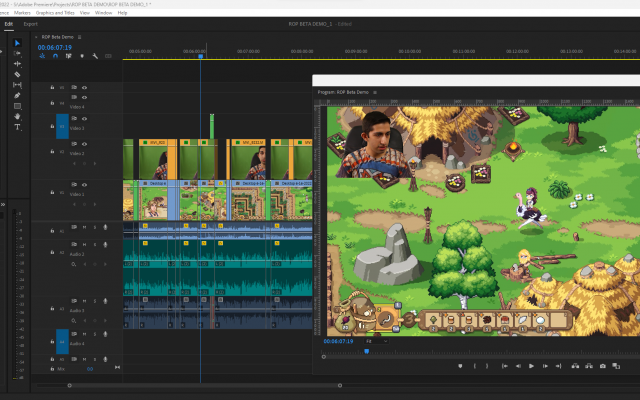Toggle sync lock on Video 4
Screen dimensions: 640x400
tap(74, 98)
